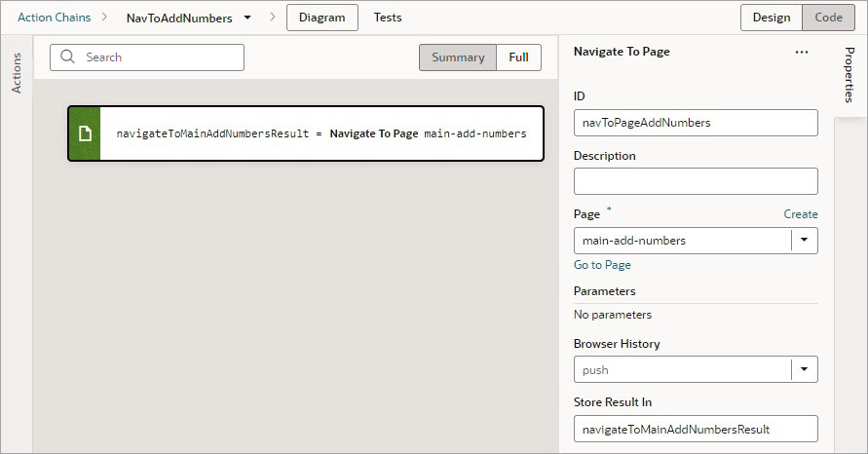The height and width of the screenshot is (454, 868).
Task: Click the green page icon on the action
Action: pos(85,133)
